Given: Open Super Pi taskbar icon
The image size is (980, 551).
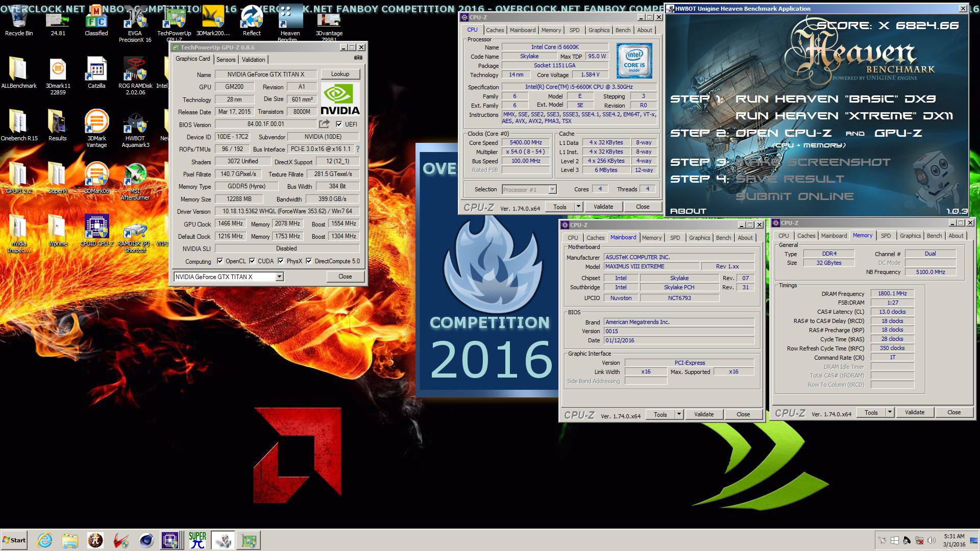Looking at the screenshot, I should pyautogui.click(x=198, y=540).
